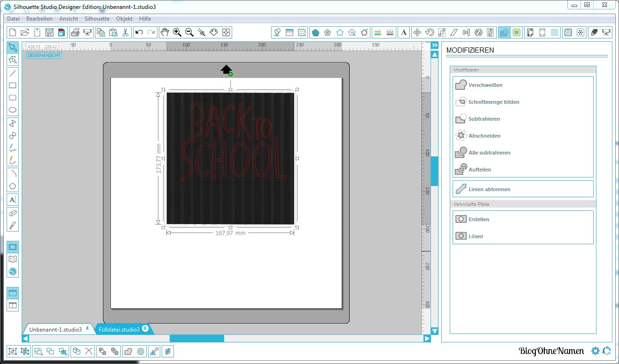Click Verschweißen to weld shapes
This screenshot has height=364, width=619.
point(485,85)
